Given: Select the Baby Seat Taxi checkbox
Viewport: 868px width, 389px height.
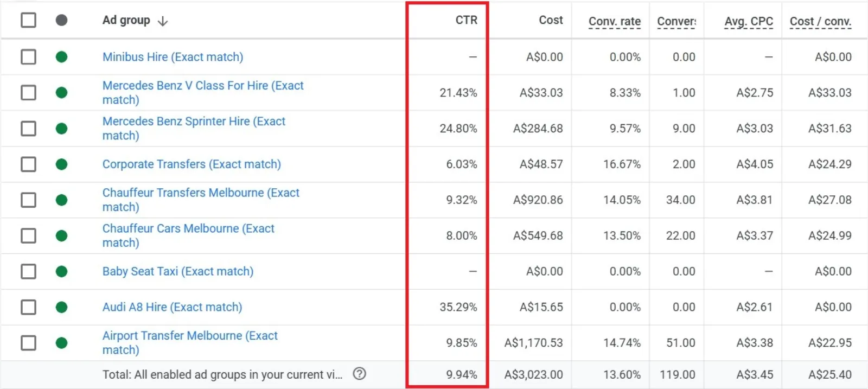Looking at the screenshot, I should [x=28, y=271].
